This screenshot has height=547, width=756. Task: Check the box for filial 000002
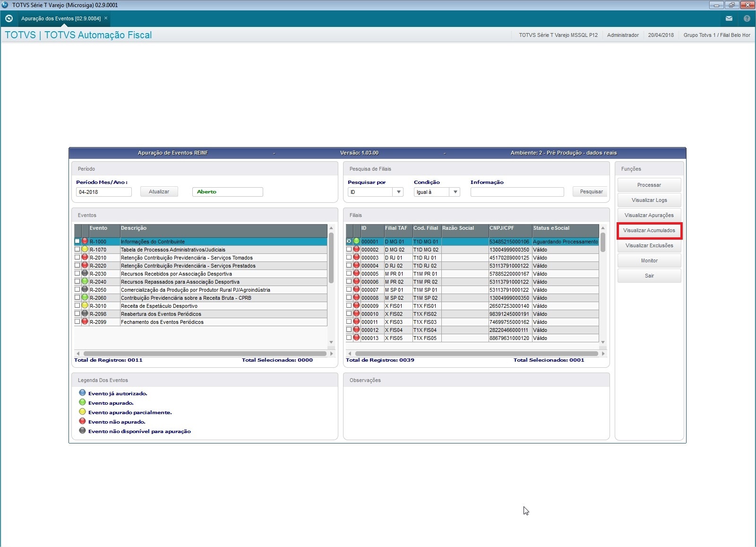pyautogui.click(x=349, y=249)
